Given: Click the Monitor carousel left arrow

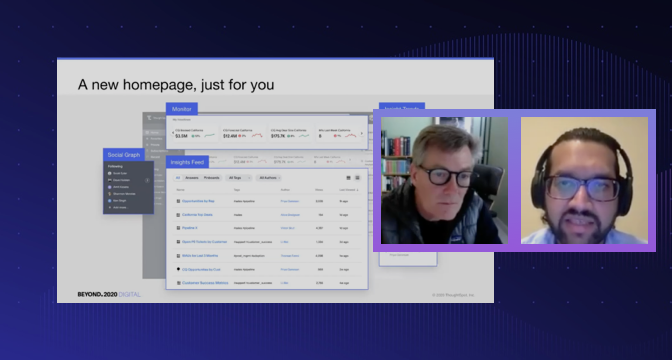Looking at the screenshot, I should click(x=173, y=133).
